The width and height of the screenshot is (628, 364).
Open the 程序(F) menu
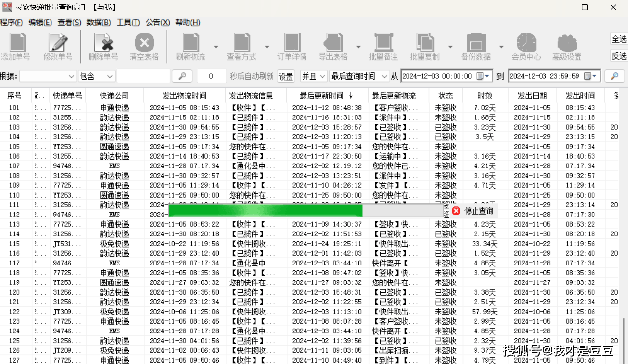[x=12, y=22]
